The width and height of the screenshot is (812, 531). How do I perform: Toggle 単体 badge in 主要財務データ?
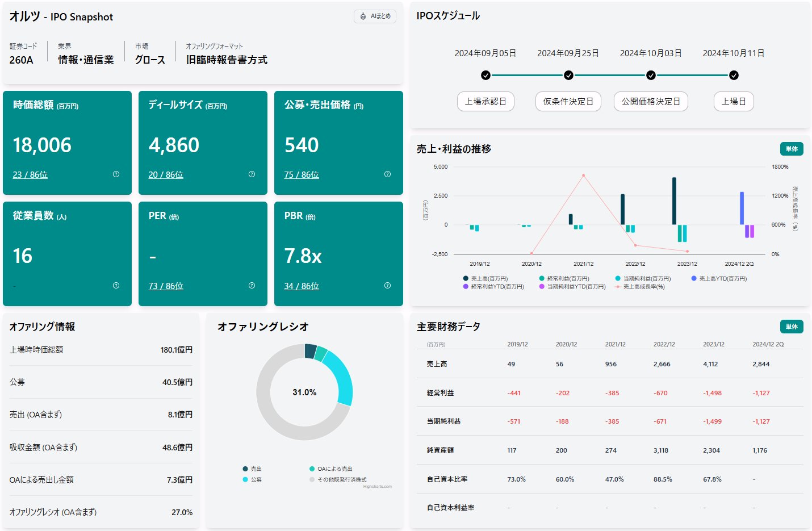(x=792, y=327)
